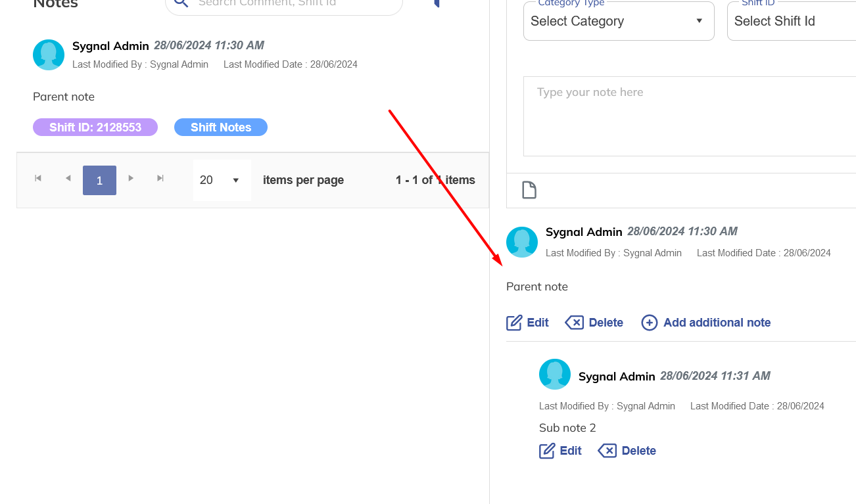Go to the previous page arrow
Viewport: 856px width, 504px height.
pos(68,179)
